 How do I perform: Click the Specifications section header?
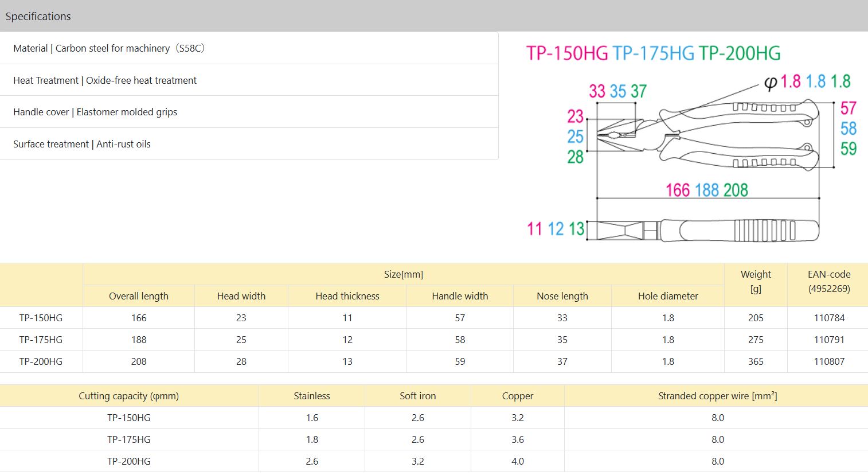pyautogui.click(x=38, y=16)
